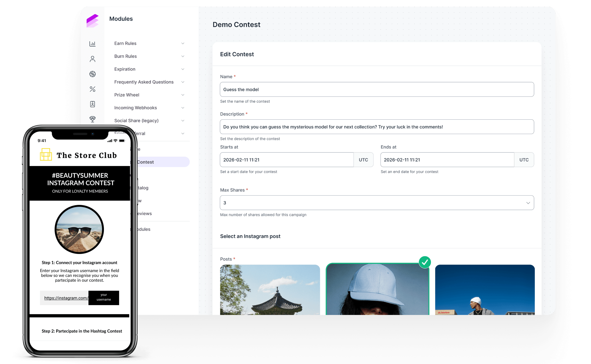Open the Earn Rules module
The height and width of the screenshot is (364, 591).
[x=125, y=43]
